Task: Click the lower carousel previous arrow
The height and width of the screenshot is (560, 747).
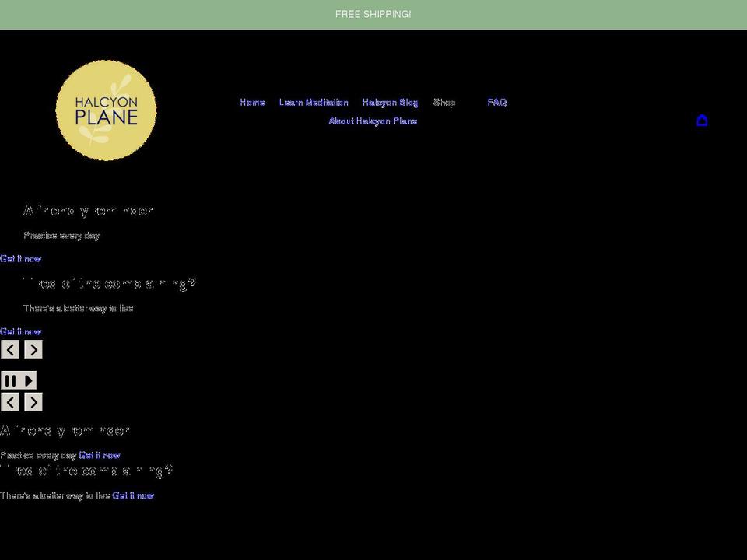Action: point(10,402)
